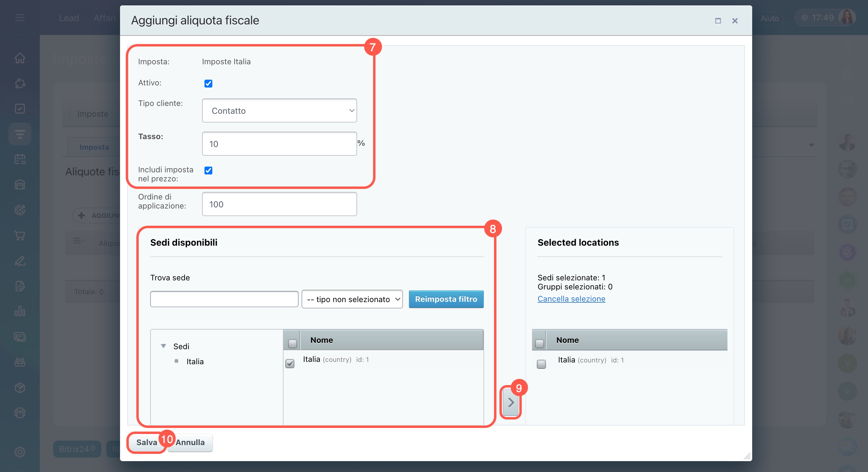Open the Tipo cliente Contatto dropdown
Viewport: 868px width, 472px height.
click(x=279, y=110)
